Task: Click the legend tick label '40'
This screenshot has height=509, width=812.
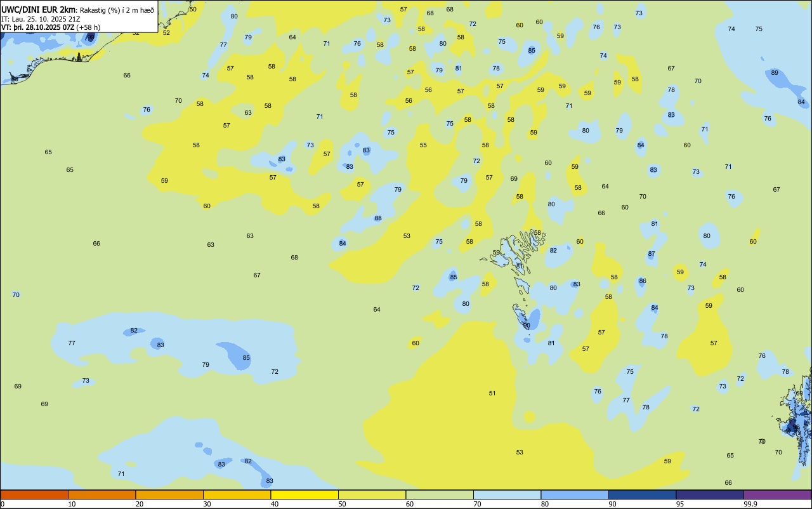Action: (274, 504)
